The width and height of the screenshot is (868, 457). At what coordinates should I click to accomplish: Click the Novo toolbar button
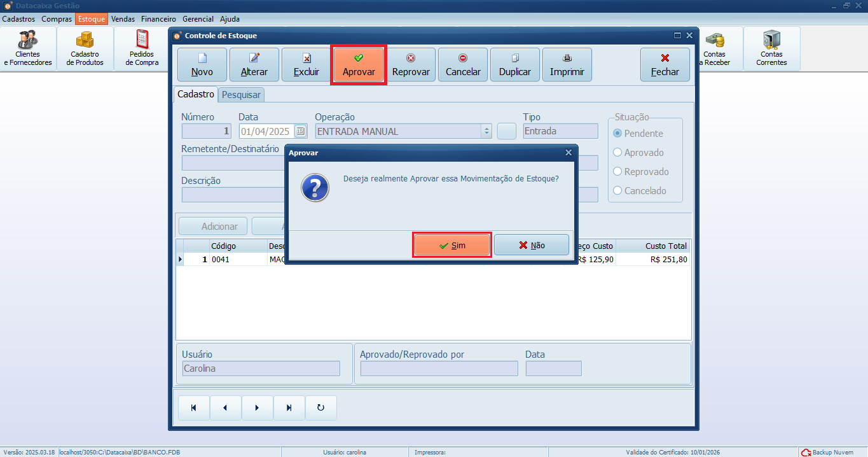[x=202, y=65]
